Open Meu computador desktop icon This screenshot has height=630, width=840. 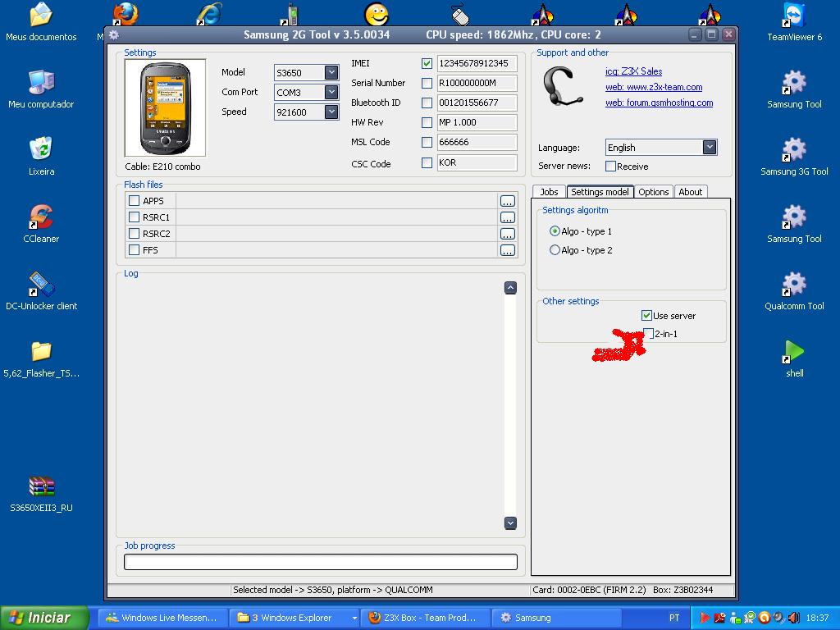click(x=41, y=89)
